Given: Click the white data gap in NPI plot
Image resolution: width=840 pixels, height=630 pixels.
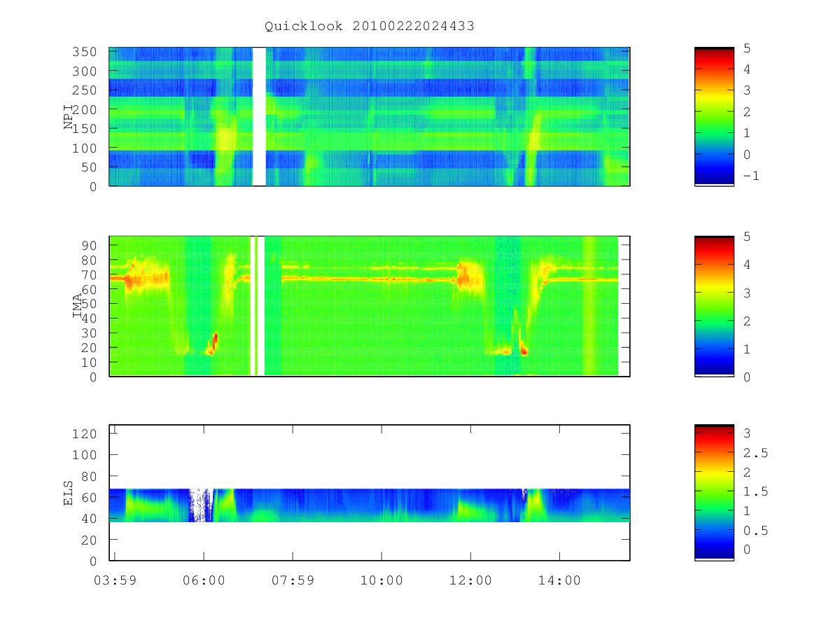Looking at the screenshot, I should (259, 116).
